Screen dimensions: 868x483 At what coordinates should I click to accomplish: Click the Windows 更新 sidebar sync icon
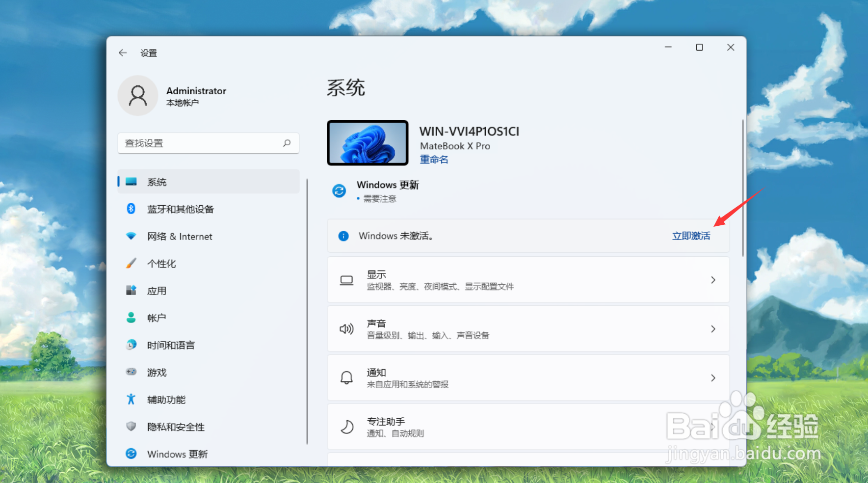[131, 454]
